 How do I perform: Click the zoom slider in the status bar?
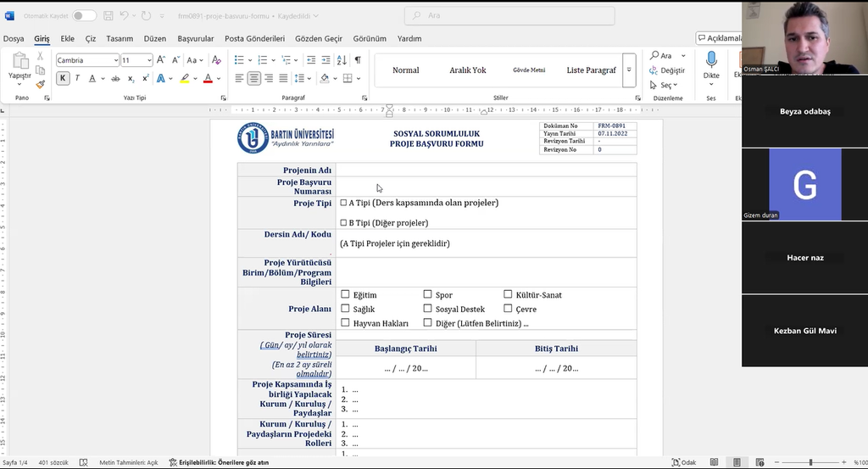click(x=810, y=462)
